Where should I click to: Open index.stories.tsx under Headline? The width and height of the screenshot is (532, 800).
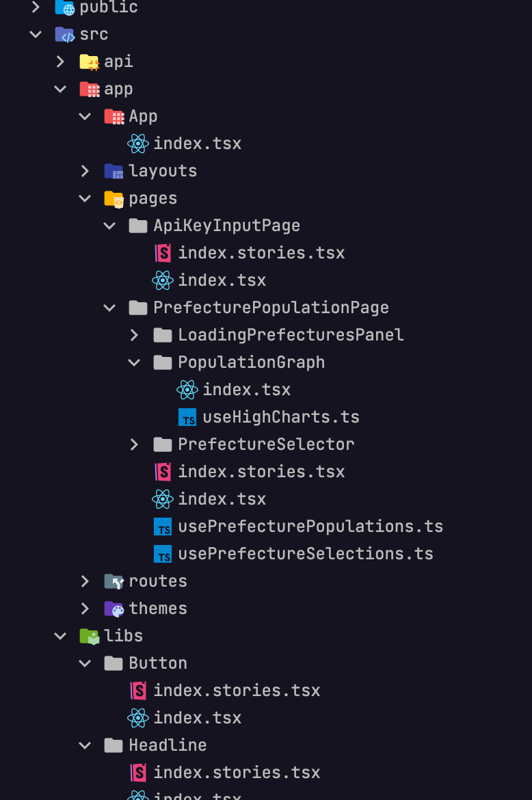click(237, 773)
